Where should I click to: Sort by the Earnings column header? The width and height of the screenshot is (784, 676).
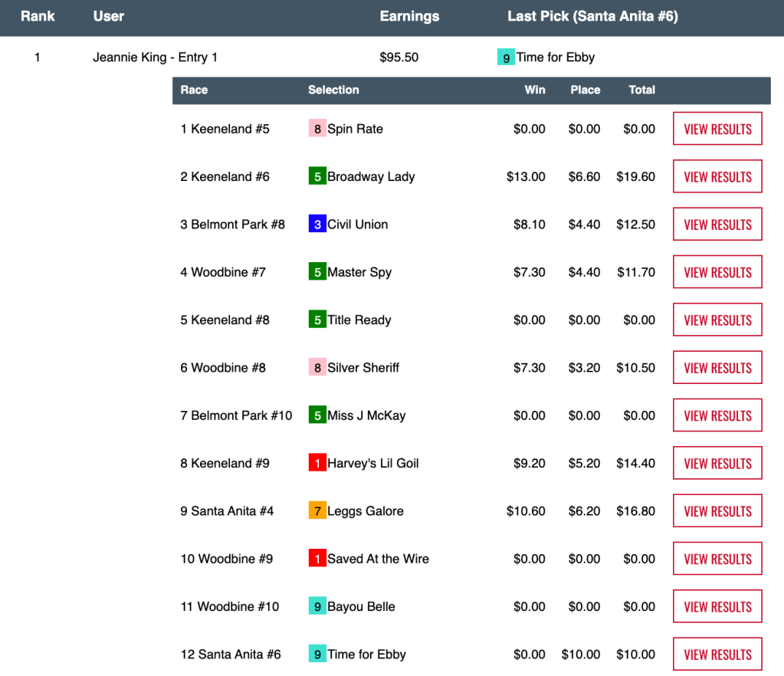409,16
